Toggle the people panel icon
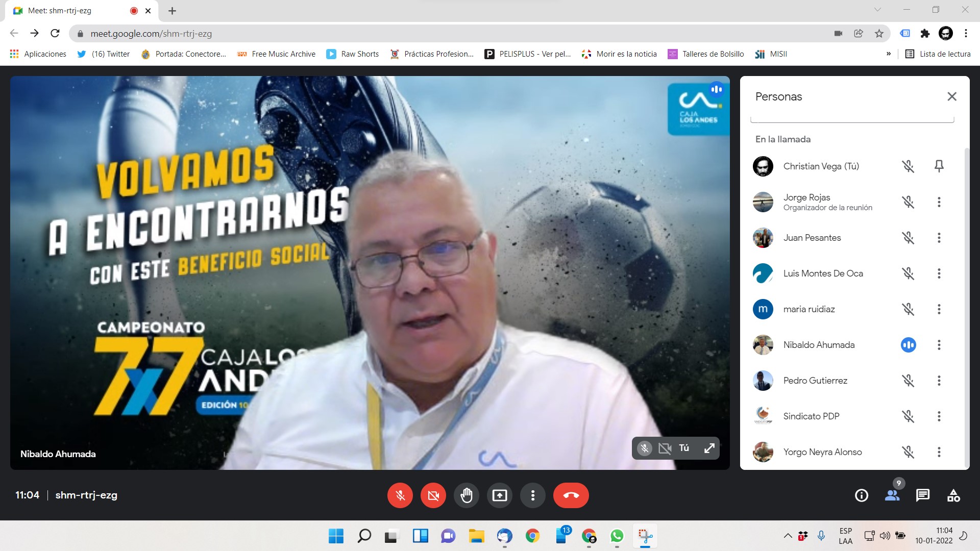 892,495
